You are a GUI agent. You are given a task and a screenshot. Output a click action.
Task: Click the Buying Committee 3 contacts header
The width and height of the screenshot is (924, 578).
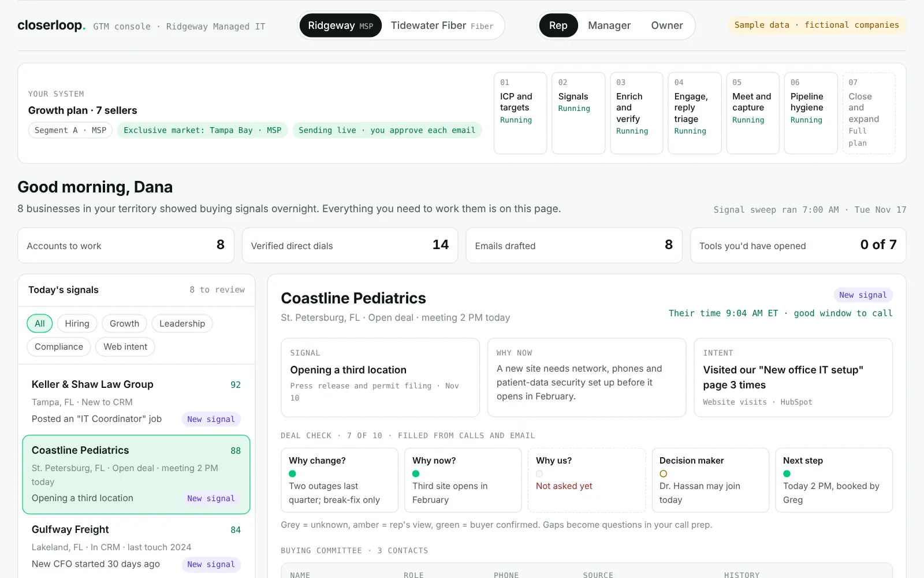pos(355,551)
